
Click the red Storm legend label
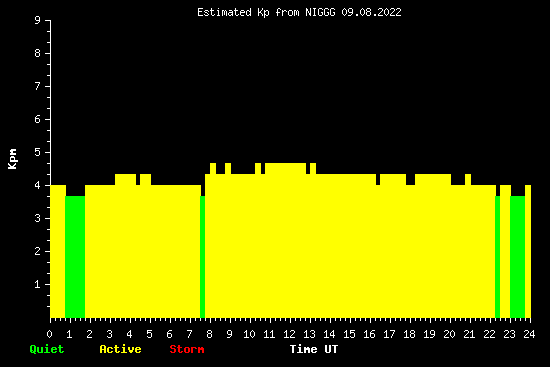(187, 349)
